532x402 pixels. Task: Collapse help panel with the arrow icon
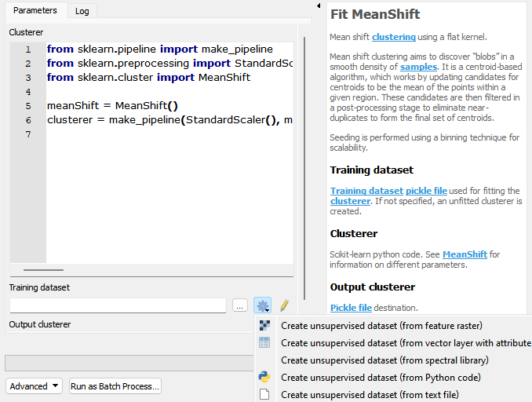tap(319, 5)
